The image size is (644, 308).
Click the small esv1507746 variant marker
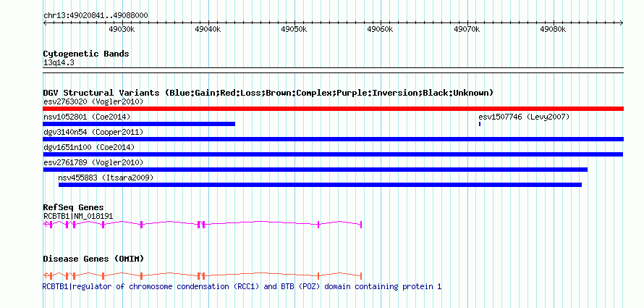pos(480,124)
